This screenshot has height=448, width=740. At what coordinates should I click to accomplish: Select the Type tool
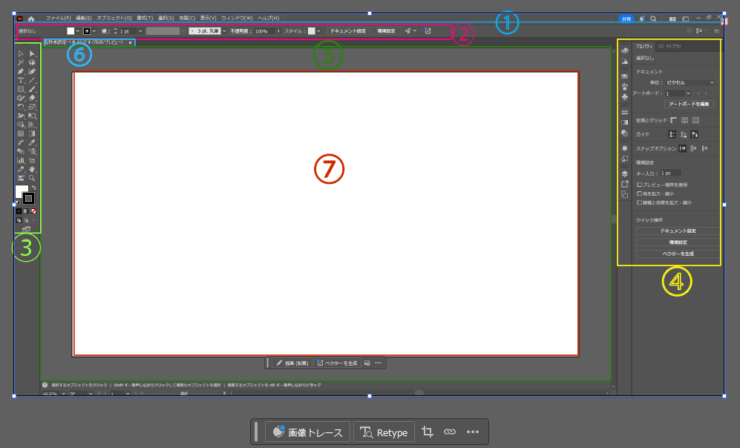click(21, 80)
